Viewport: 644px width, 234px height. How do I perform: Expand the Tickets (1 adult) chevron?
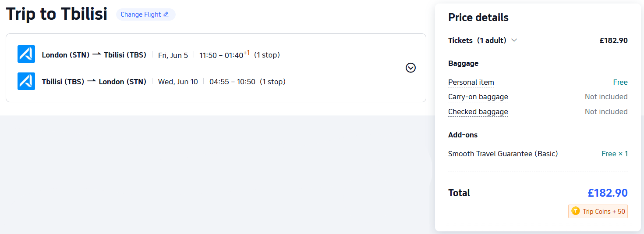tap(514, 40)
